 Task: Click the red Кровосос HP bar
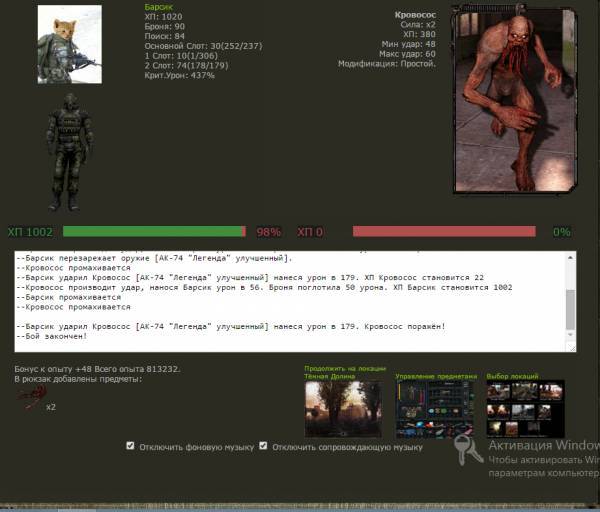click(x=443, y=231)
